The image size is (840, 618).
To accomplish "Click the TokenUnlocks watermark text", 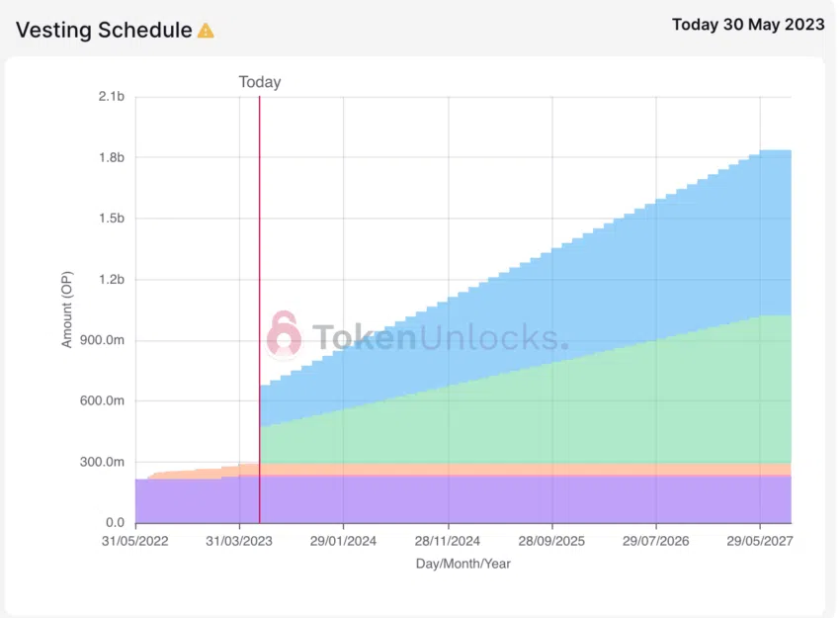I will 441,336.
